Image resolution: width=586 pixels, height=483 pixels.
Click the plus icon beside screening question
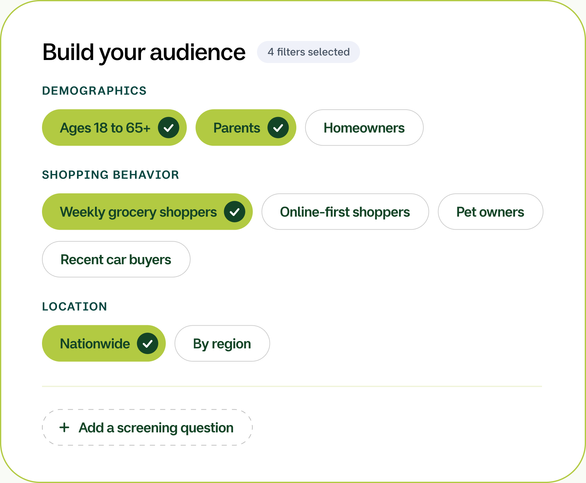pos(64,427)
